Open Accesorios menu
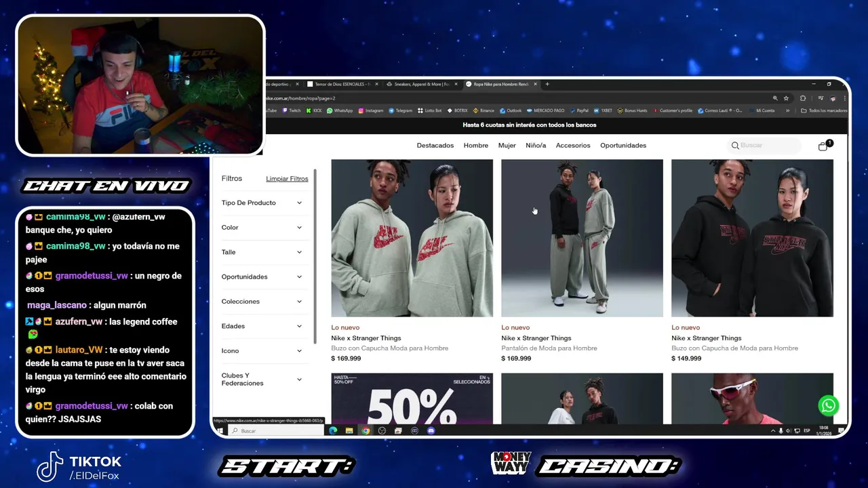The width and height of the screenshot is (868, 488). click(573, 146)
